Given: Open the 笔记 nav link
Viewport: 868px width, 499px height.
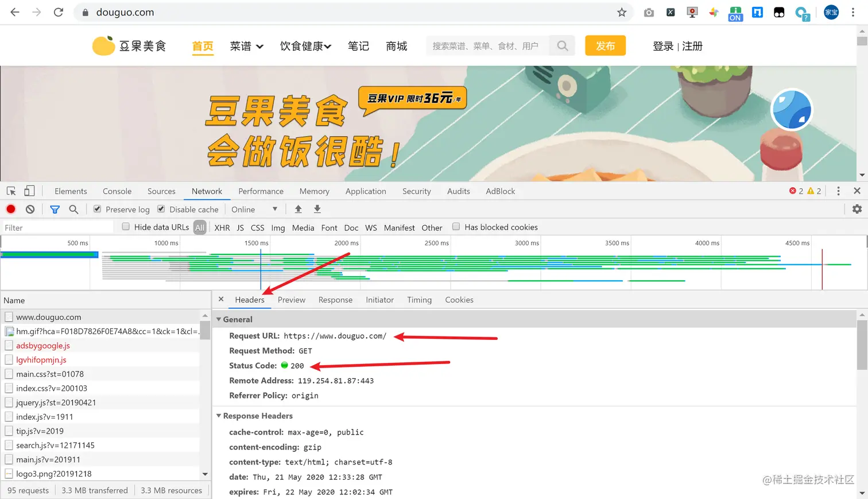Looking at the screenshot, I should (358, 46).
